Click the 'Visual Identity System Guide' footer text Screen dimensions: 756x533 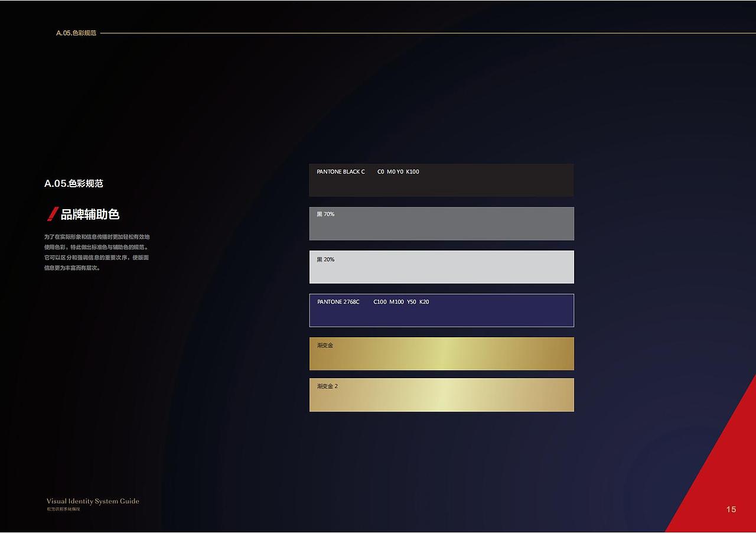click(93, 501)
